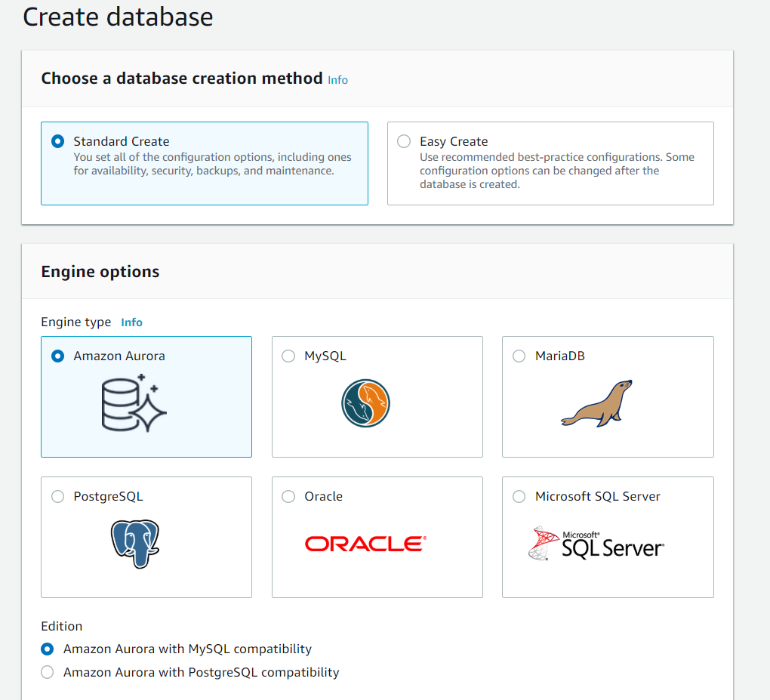The height and width of the screenshot is (700, 770).
Task: Click the MariaDB seal logo
Action: click(596, 404)
